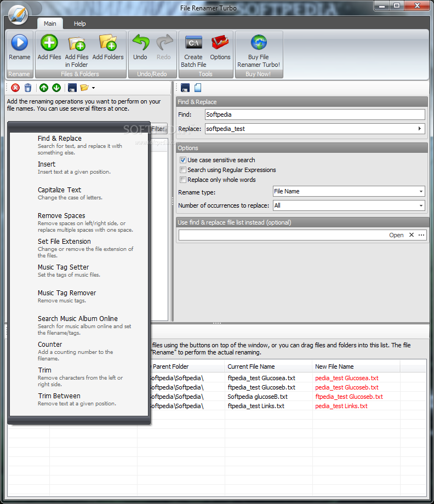Click new name pedia_test Glucosea.txt
Image resolution: width=434 pixels, height=504 pixels.
(x=346, y=378)
